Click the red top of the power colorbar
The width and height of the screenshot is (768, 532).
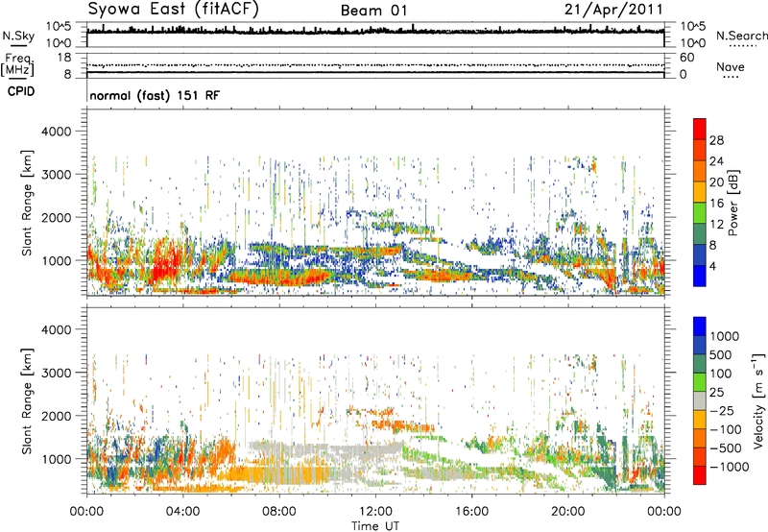point(700,129)
